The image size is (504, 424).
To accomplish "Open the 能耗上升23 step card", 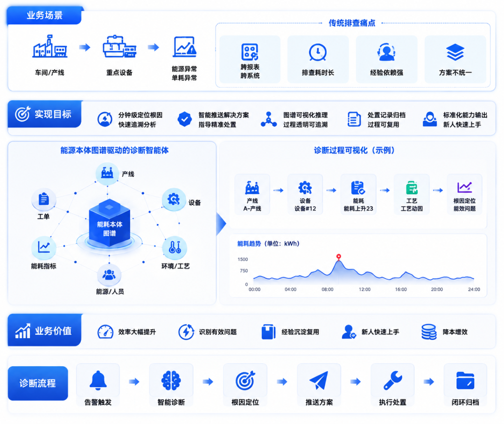I will pyautogui.click(x=358, y=195).
